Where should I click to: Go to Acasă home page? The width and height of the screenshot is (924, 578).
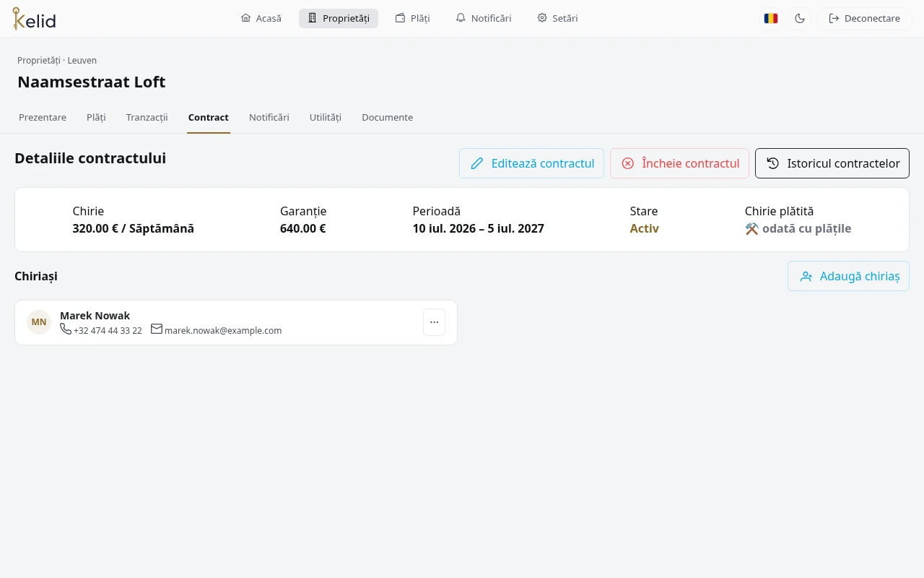point(261,19)
